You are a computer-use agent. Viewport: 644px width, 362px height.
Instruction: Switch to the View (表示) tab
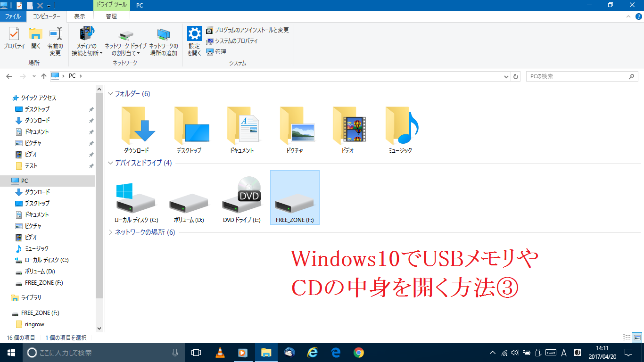coord(80,16)
